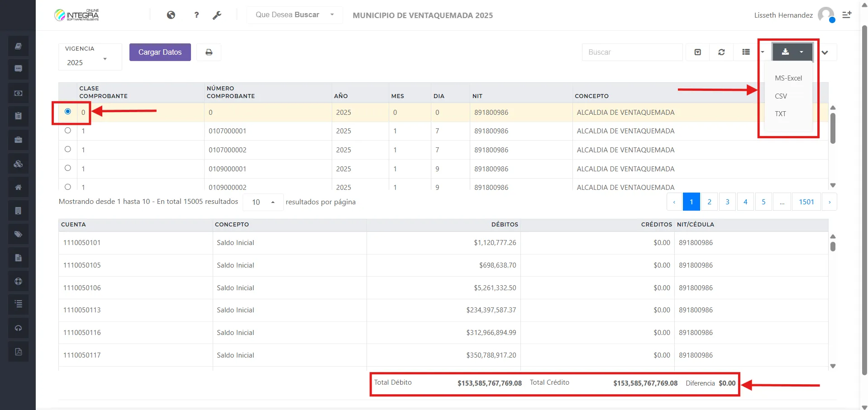Select radio button for comprobante 0107000002
Screen dimensions: 868x410
pyautogui.click(x=68, y=149)
